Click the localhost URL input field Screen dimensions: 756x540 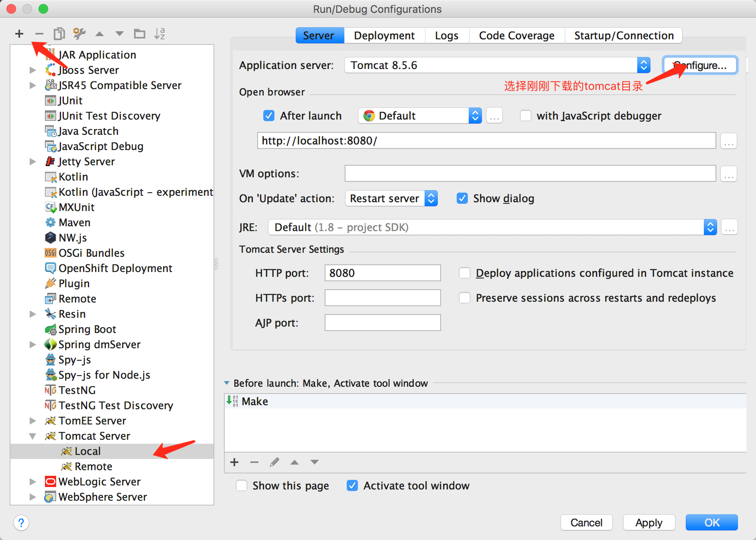(486, 141)
